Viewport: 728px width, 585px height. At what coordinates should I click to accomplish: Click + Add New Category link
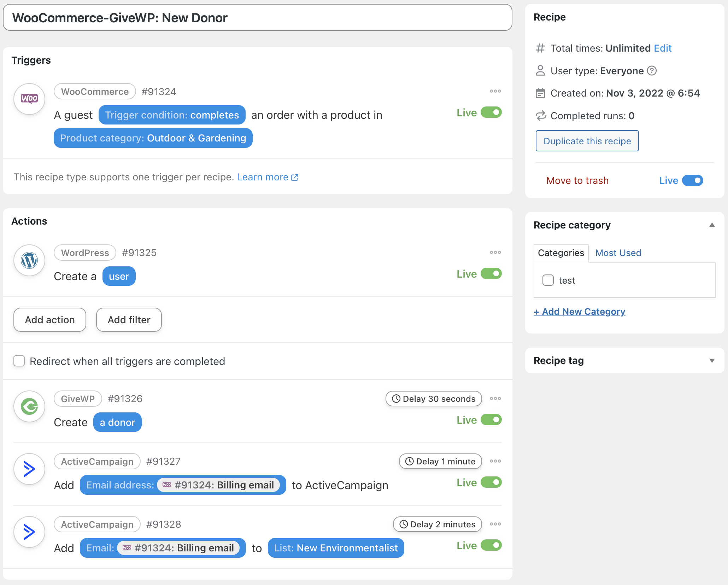click(580, 312)
